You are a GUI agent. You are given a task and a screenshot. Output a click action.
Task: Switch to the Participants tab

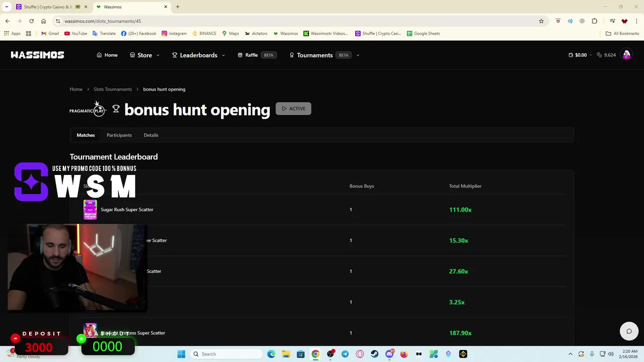click(119, 135)
